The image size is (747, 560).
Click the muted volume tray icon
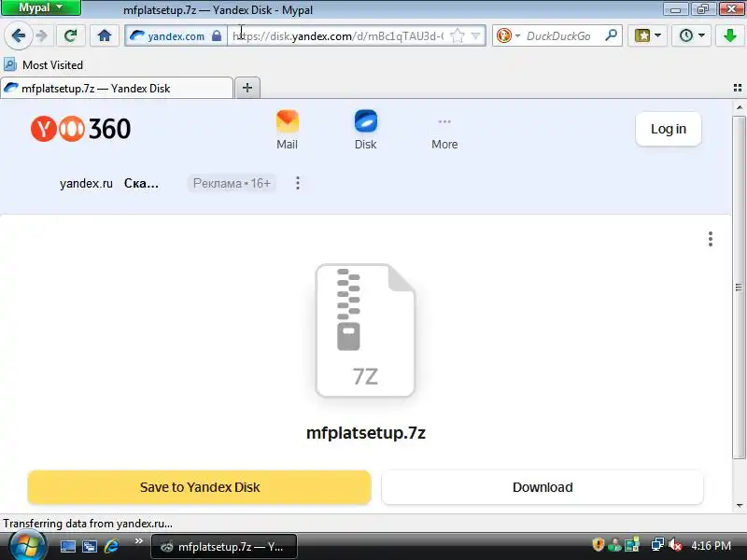pos(674,545)
